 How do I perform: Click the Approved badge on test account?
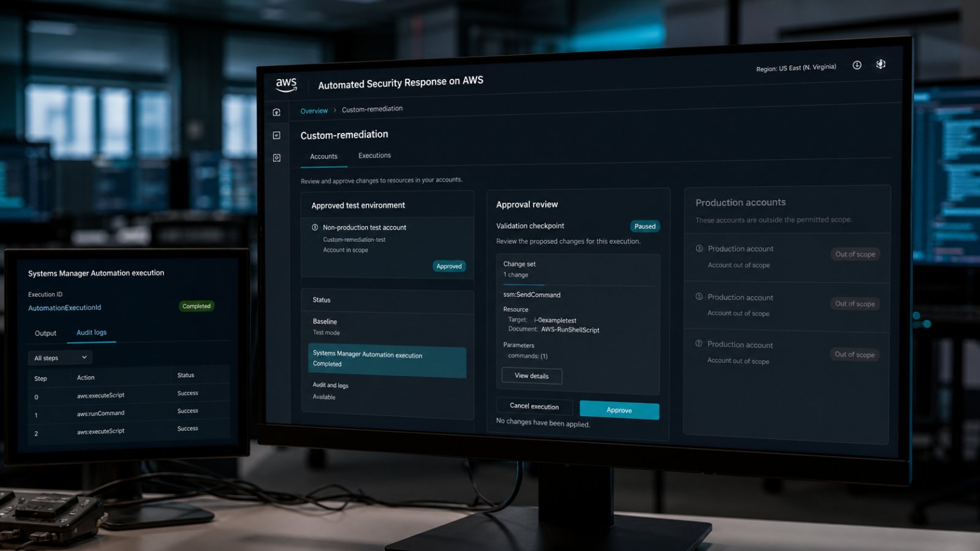point(449,266)
